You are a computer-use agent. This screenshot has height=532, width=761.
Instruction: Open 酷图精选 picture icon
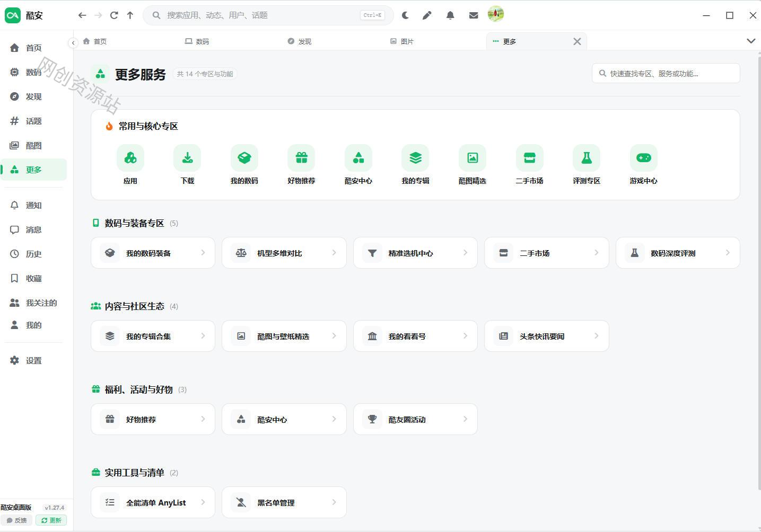[473, 158]
